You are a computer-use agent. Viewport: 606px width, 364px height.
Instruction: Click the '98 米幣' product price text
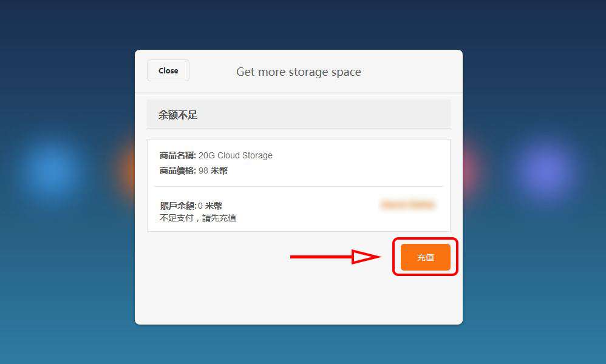[x=213, y=170]
